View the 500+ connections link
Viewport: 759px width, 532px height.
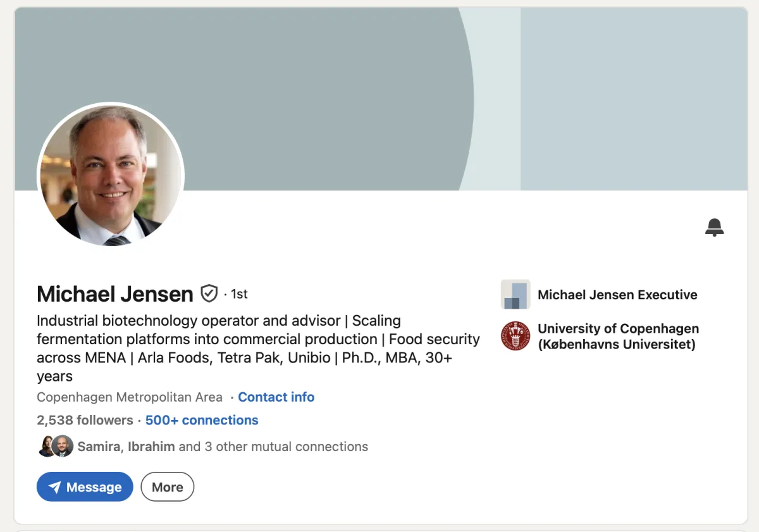click(x=202, y=420)
